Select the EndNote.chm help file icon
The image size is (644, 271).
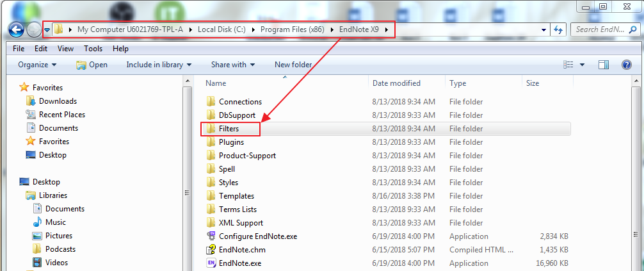211,250
